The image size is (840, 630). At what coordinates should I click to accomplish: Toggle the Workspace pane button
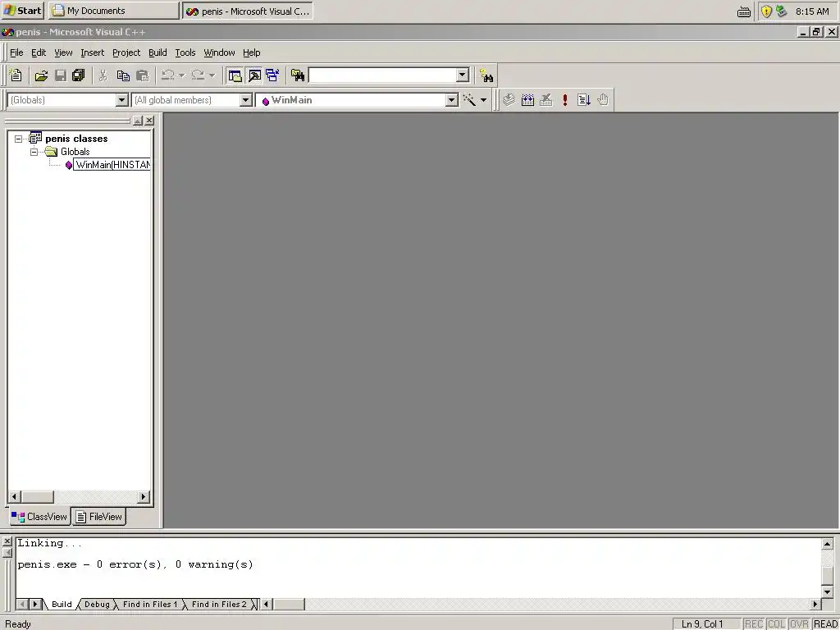click(x=235, y=75)
